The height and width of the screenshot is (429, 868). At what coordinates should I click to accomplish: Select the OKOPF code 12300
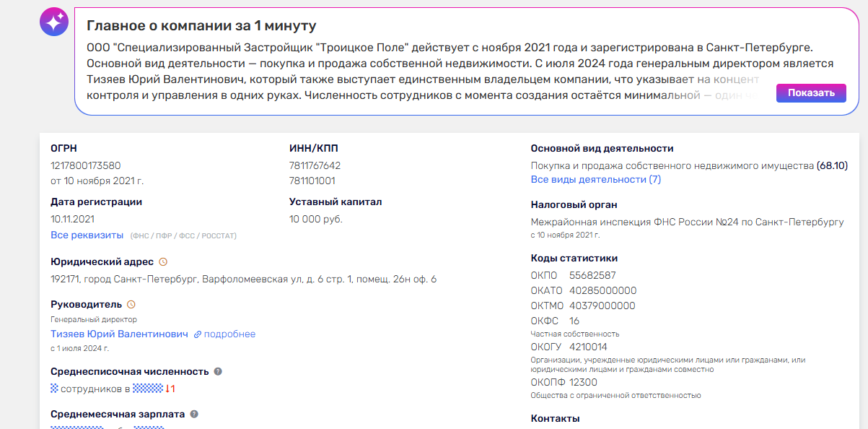583,382
